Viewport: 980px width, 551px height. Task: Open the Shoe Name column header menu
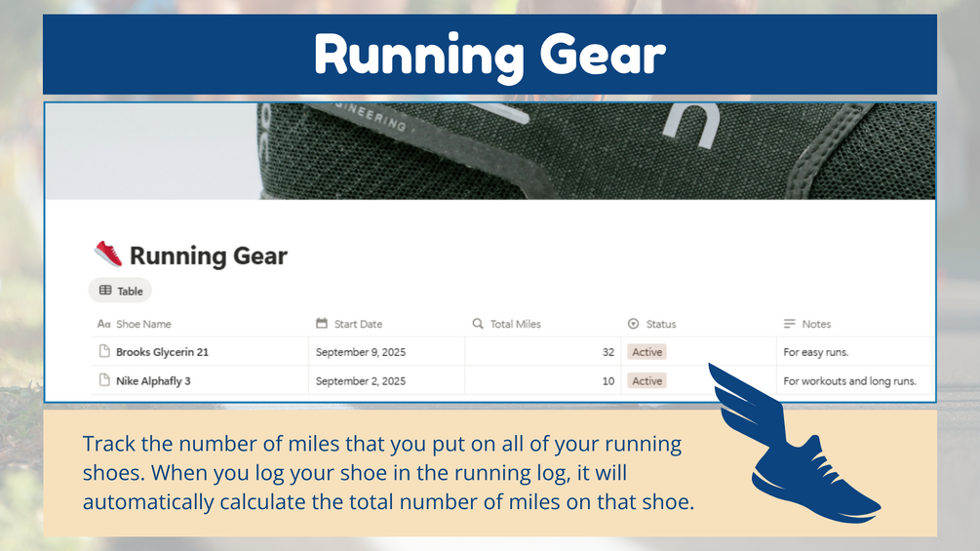pos(199,324)
